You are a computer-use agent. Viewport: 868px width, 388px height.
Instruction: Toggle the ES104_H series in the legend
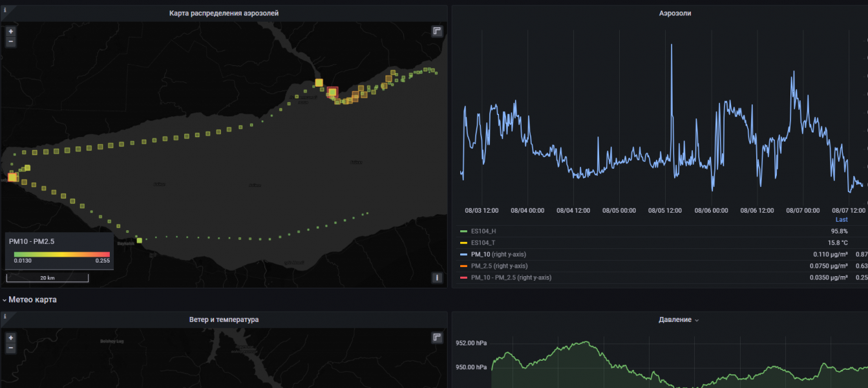(x=483, y=231)
